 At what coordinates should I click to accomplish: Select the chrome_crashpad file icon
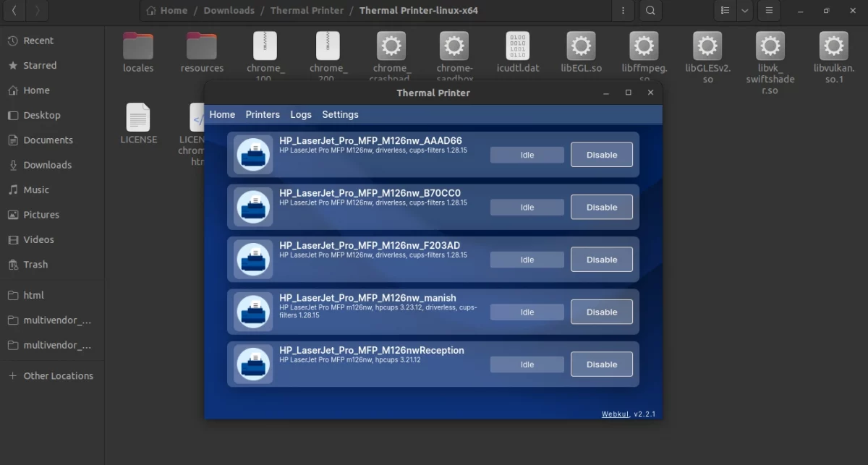pos(391,46)
